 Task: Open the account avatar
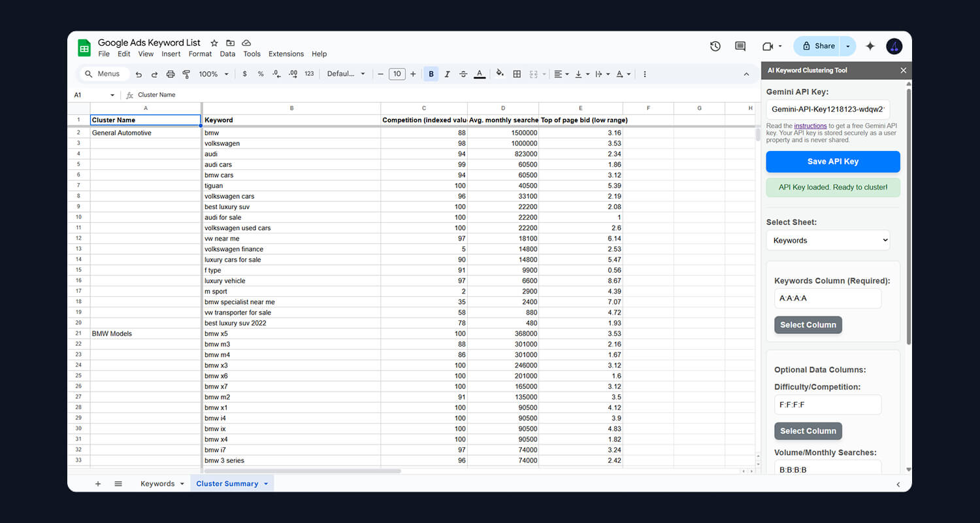pos(894,46)
